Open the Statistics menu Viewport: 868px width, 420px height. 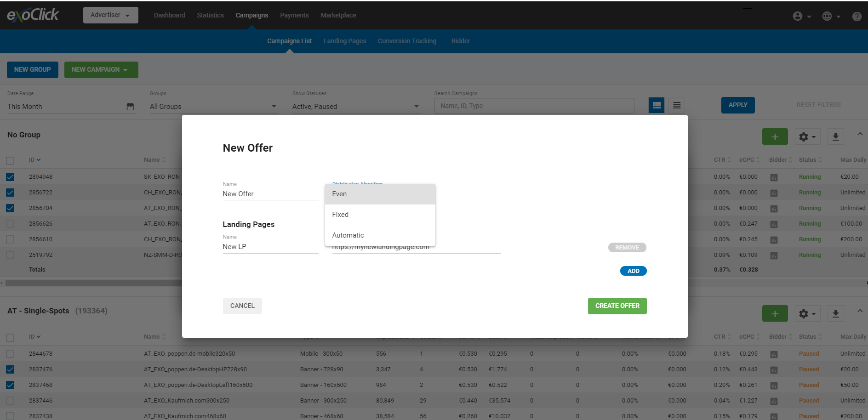210,15
